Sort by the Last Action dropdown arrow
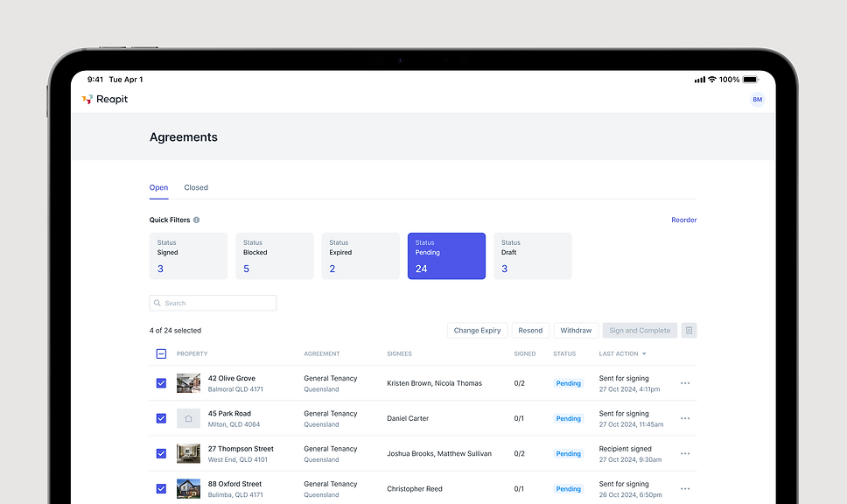Image resolution: width=847 pixels, height=504 pixels. click(644, 353)
